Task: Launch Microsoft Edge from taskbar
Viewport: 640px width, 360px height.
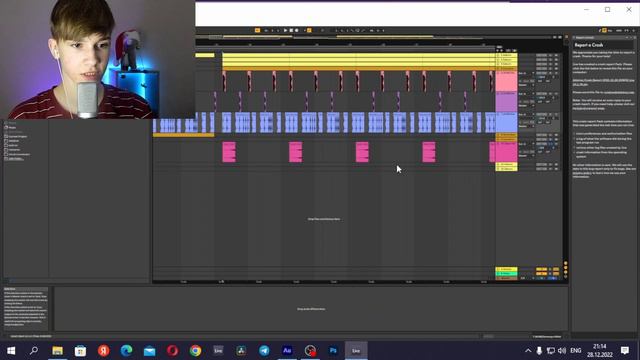Action: (127, 351)
